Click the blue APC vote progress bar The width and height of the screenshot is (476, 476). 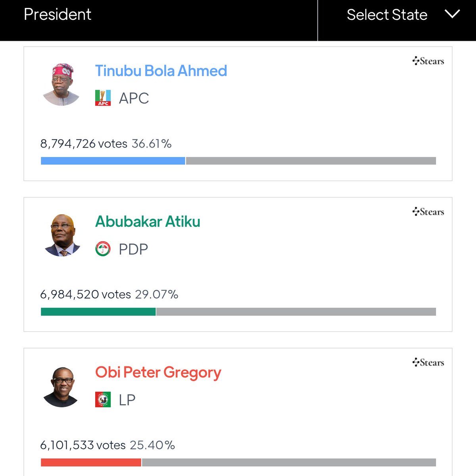pyautogui.click(x=113, y=161)
